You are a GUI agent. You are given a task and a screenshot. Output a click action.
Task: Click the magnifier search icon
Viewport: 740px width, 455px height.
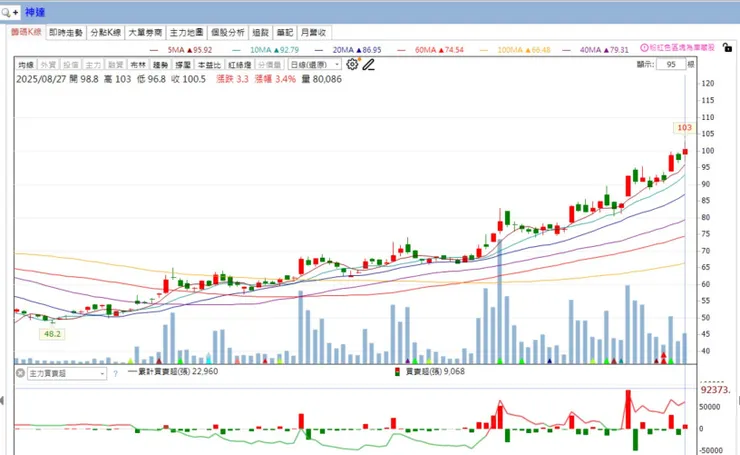[6, 12]
